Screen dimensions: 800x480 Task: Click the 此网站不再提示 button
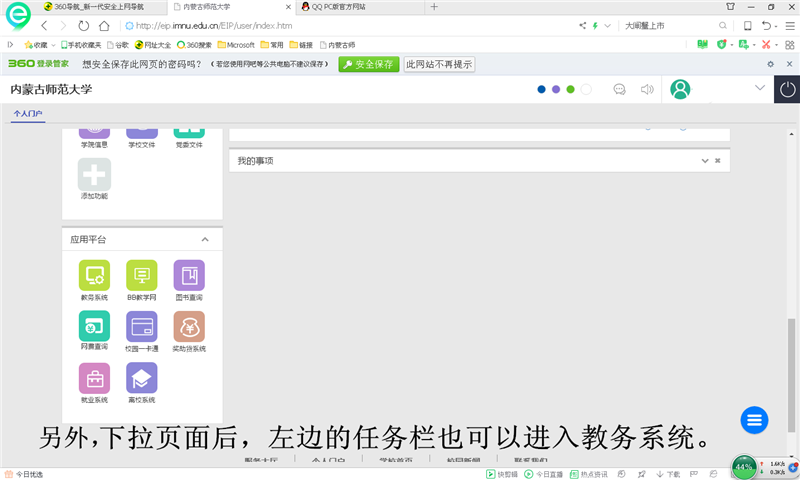click(438, 64)
